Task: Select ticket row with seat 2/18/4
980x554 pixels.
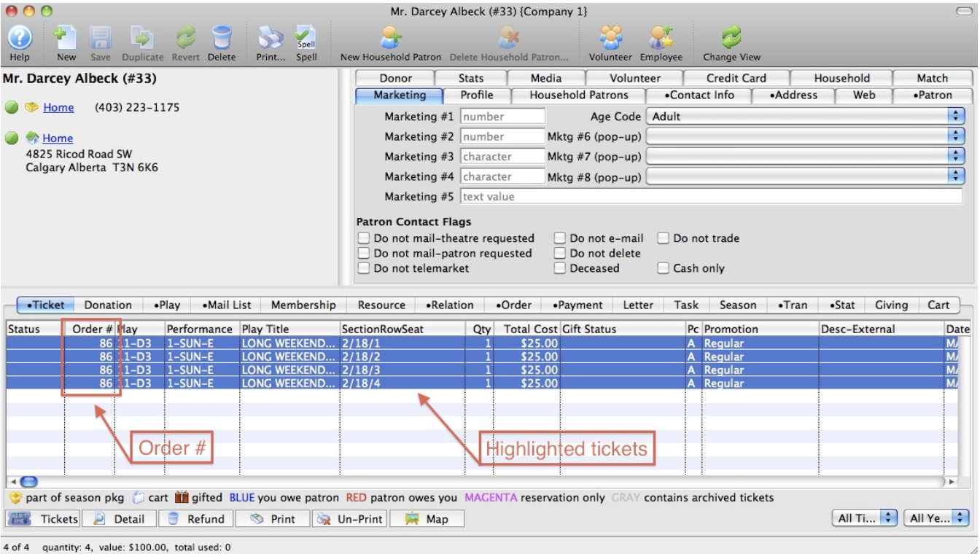Action: click(489, 383)
